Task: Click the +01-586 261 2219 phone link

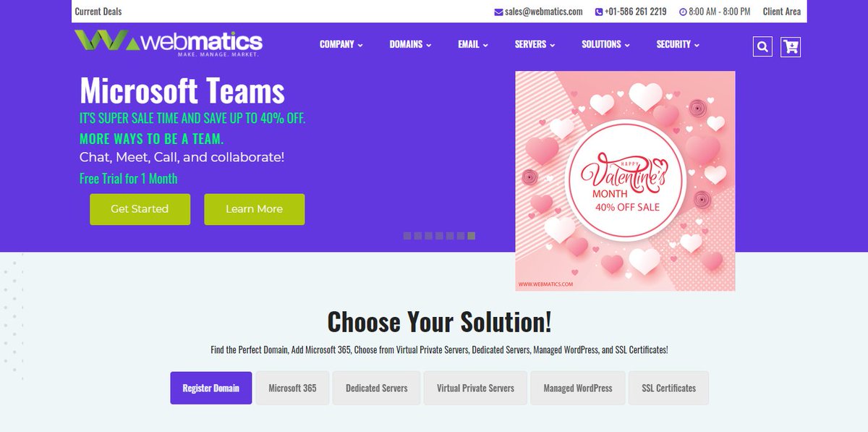Action: click(636, 12)
